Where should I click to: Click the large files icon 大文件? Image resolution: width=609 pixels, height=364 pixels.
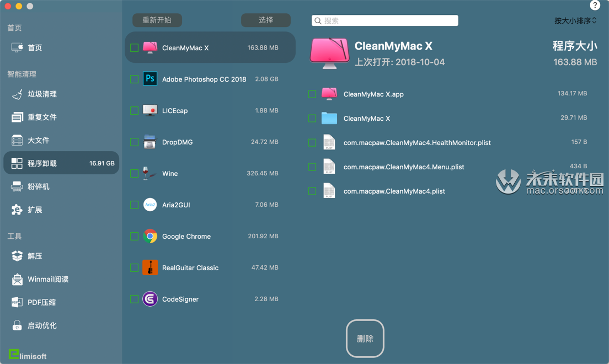click(x=17, y=140)
